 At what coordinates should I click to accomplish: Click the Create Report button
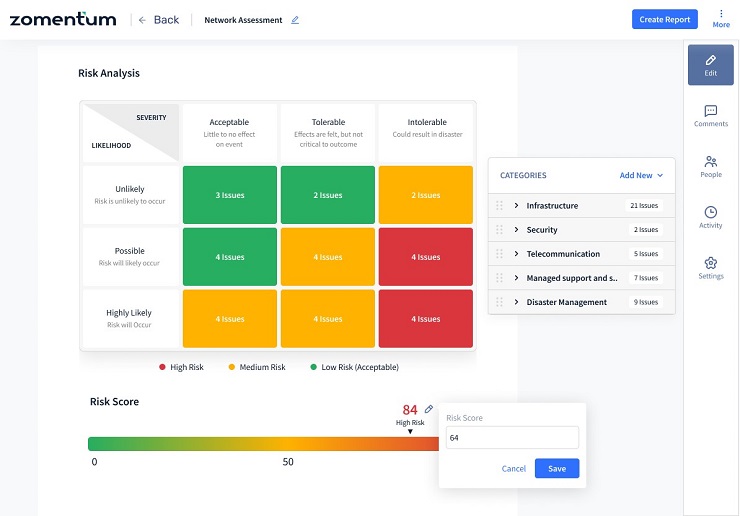[x=664, y=19]
